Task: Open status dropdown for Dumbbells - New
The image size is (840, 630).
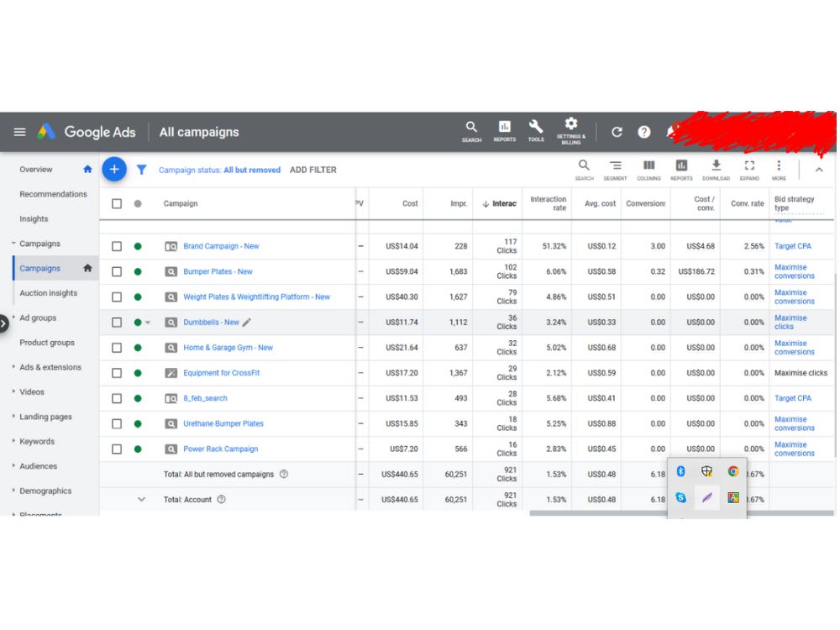Action: (x=148, y=323)
